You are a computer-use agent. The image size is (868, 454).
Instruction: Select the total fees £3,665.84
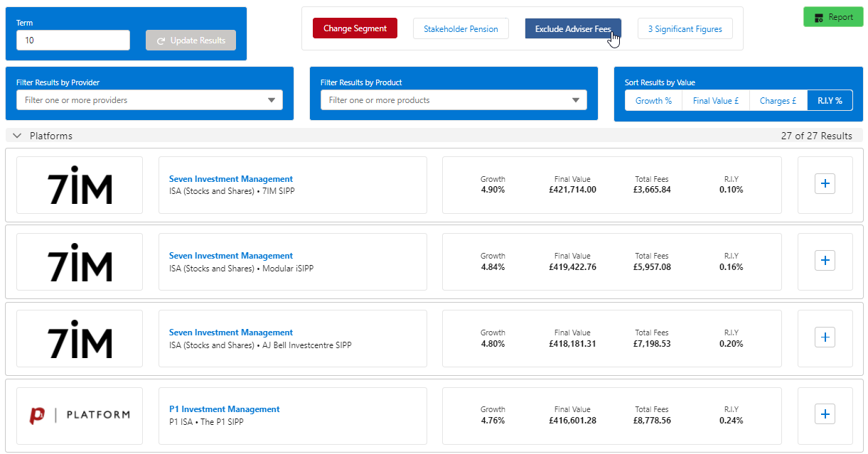[x=652, y=190]
